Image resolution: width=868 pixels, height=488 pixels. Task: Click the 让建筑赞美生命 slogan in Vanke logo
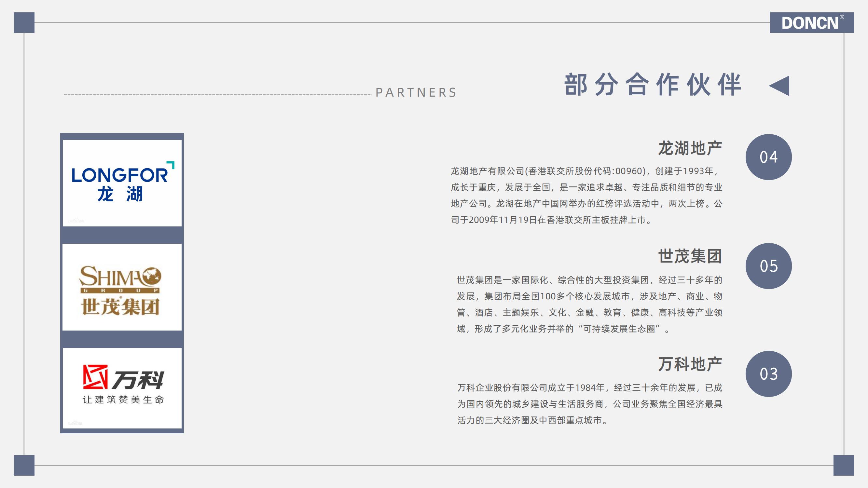tap(123, 400)
